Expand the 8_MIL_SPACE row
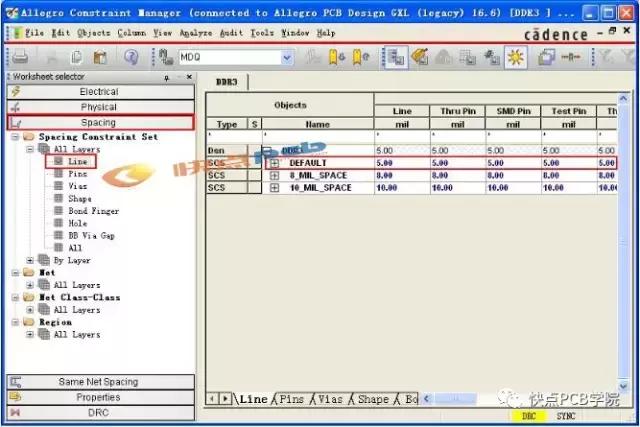The width and height of the screenshot is (640, 427). 274,176
